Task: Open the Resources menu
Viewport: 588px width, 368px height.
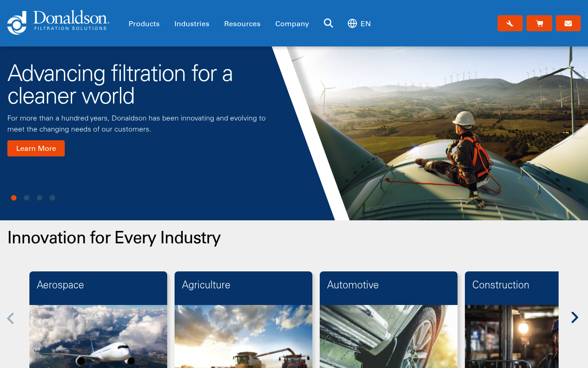Action: coord(242,23)
